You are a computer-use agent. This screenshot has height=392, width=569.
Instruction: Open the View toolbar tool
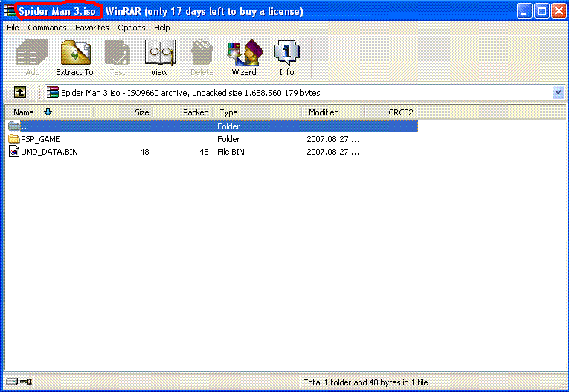(x=160, y=57)
